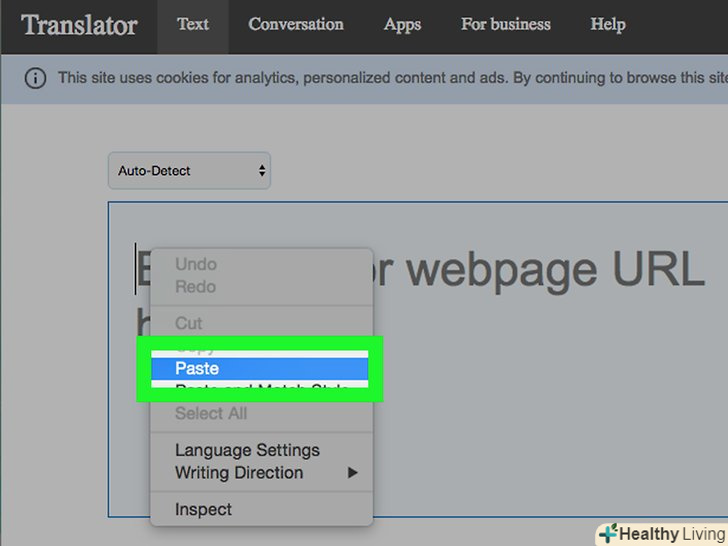Choose Select All in the context menu
The image size is (728, 546).
click(x=211, y=413)
